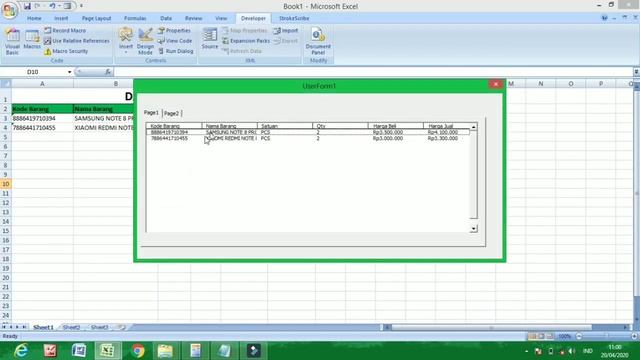Open the Excel Help icon

click(604, 18)
